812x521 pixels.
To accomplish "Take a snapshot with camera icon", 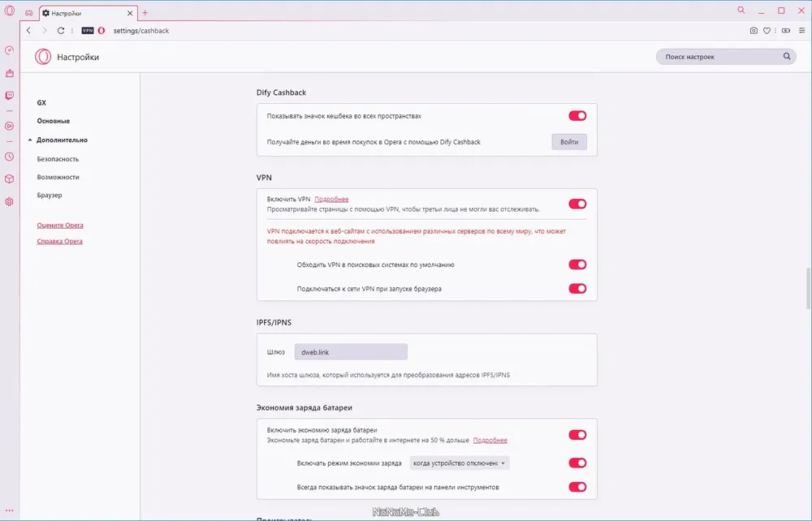I will (754, 31).
